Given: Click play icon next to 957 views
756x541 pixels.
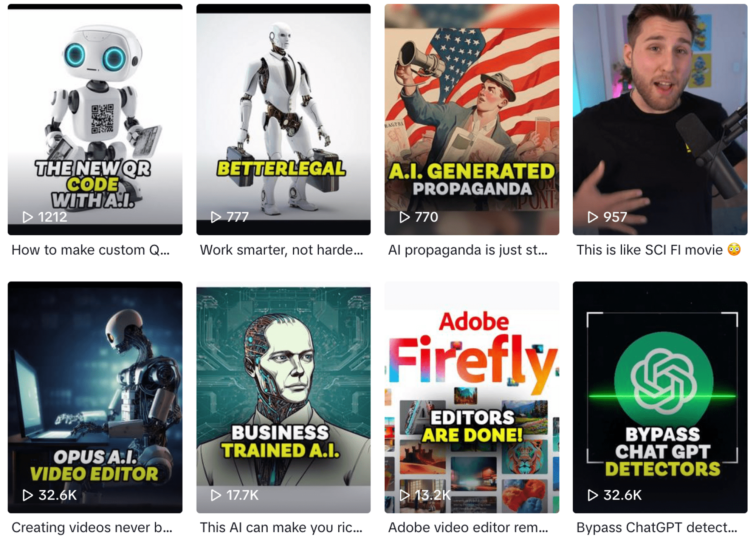Looking at the screenshot, I should click(x=593, y=217).
